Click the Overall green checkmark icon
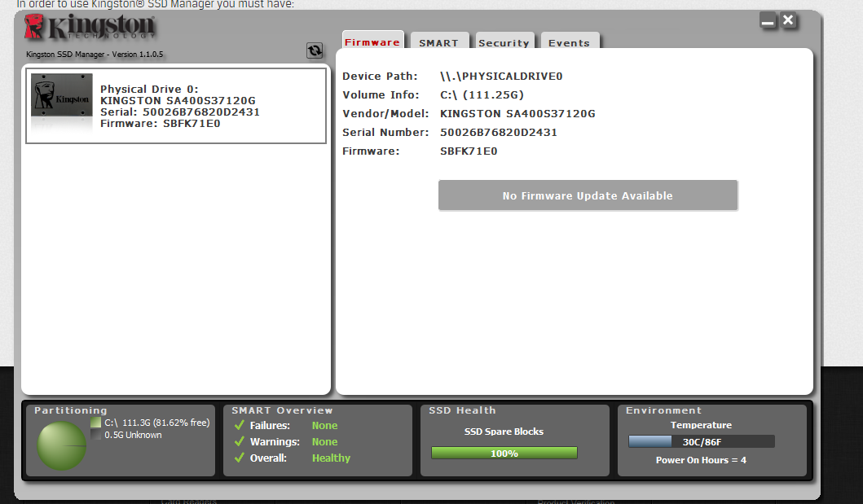The height and width of the screenshot is (504, 863). pos(240,458)
